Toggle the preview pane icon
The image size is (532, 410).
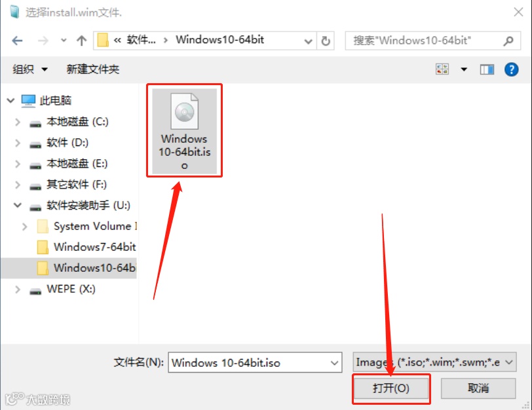(487, 69)
